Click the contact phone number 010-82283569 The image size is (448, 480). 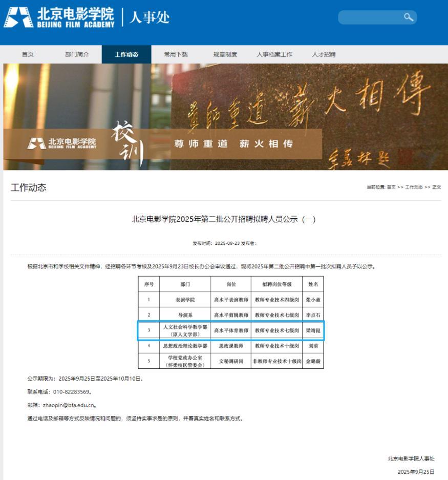click(x=72, y=392)
